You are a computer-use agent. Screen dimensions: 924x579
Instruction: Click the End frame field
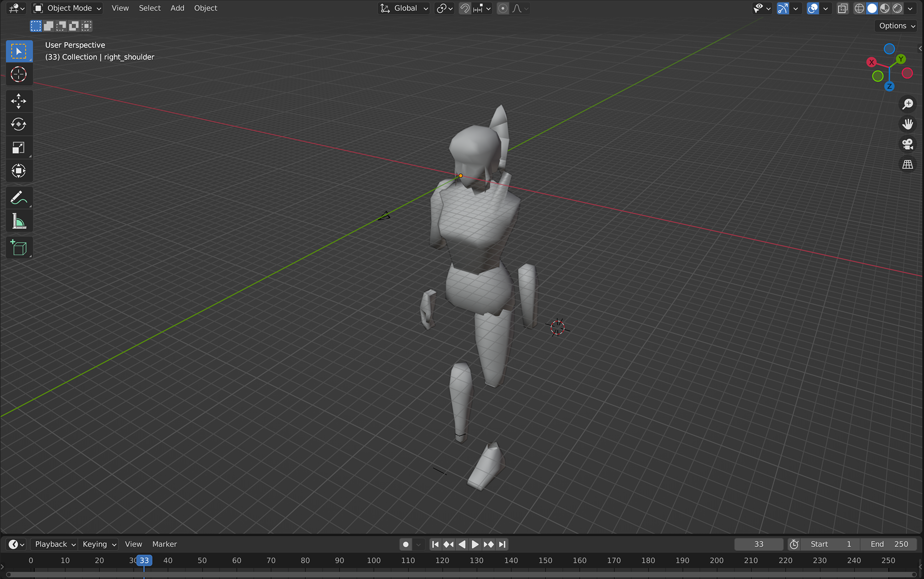tap(888, 544)
